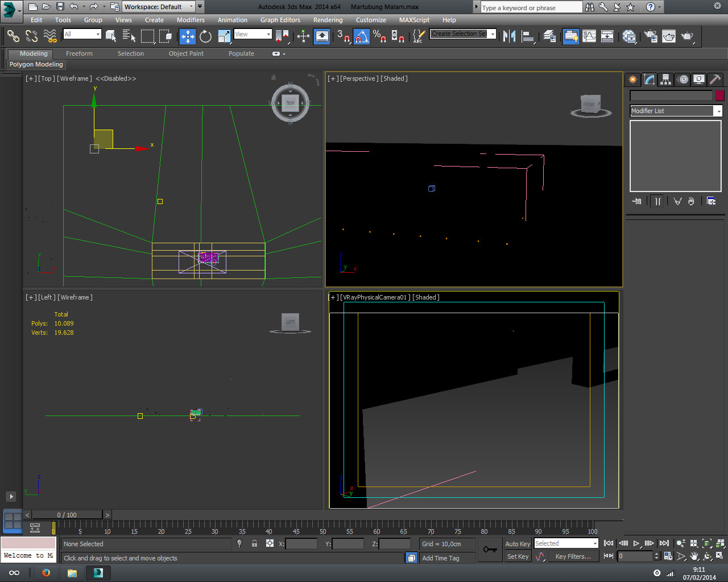The height and width of the screenshot is (582, 728).
Task: Open the Workspace: Default dropdown
Action: click(x=159, y=7)
